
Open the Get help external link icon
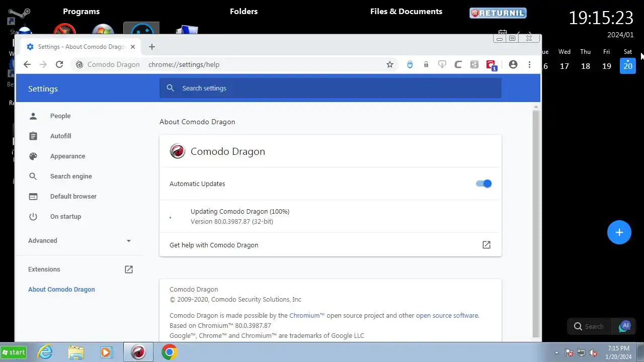coord(487,245)
